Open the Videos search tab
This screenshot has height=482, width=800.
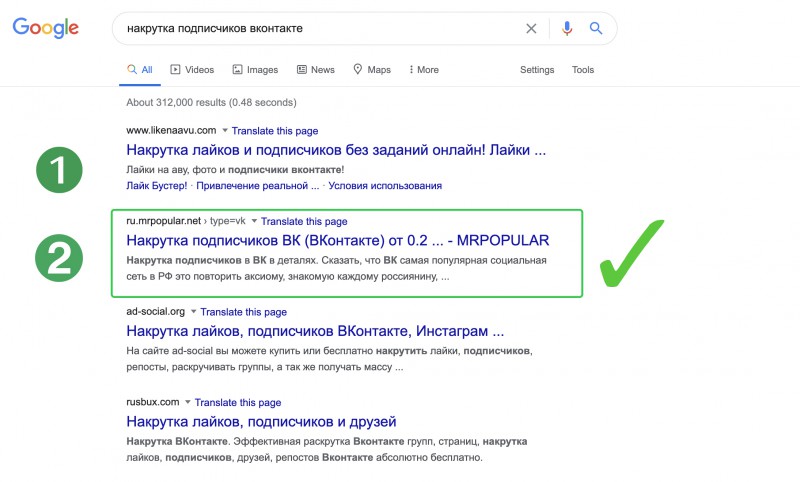[x=192, y=70]
